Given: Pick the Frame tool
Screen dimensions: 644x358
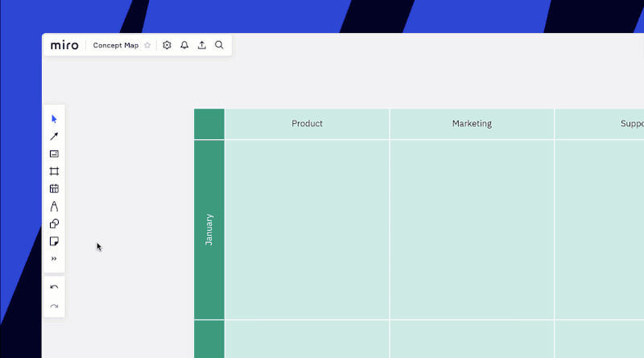Looking at the screenshot, I should coord(54,171).
